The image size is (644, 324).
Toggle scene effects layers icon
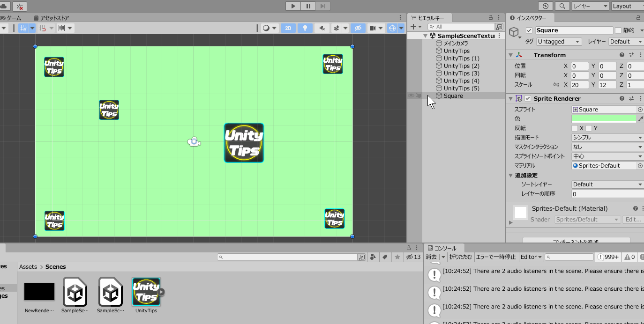(337, 28)
